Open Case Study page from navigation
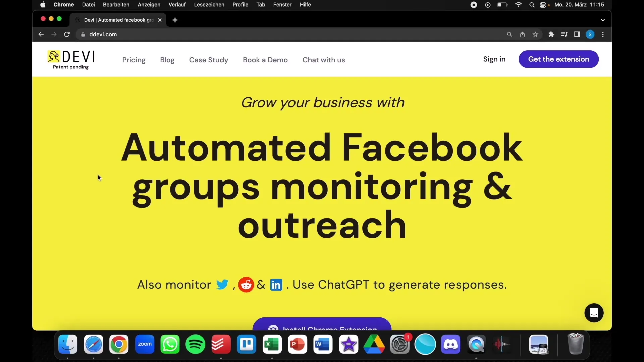This screenshot has height=362, width=644. (x=208, y=60)
